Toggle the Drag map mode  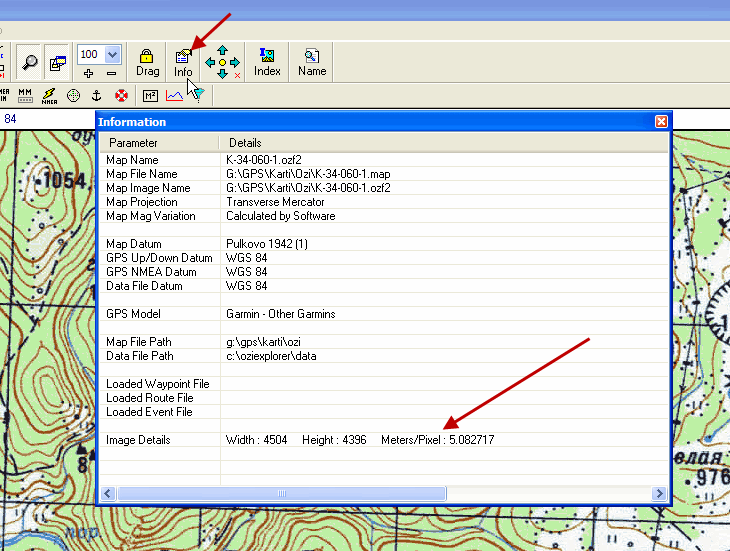[147, 62]
